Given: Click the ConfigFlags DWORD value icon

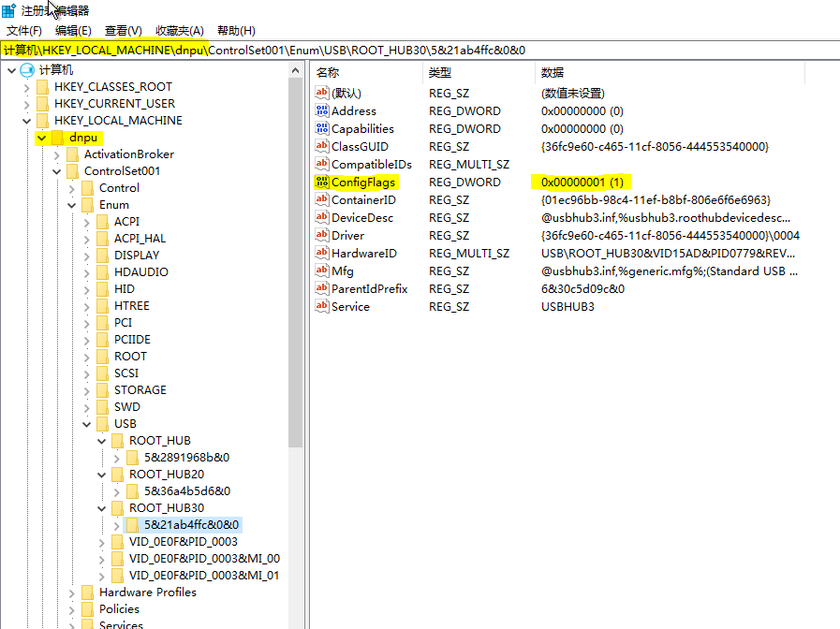Looking at the screenshot, I should [x=322, y=183].
